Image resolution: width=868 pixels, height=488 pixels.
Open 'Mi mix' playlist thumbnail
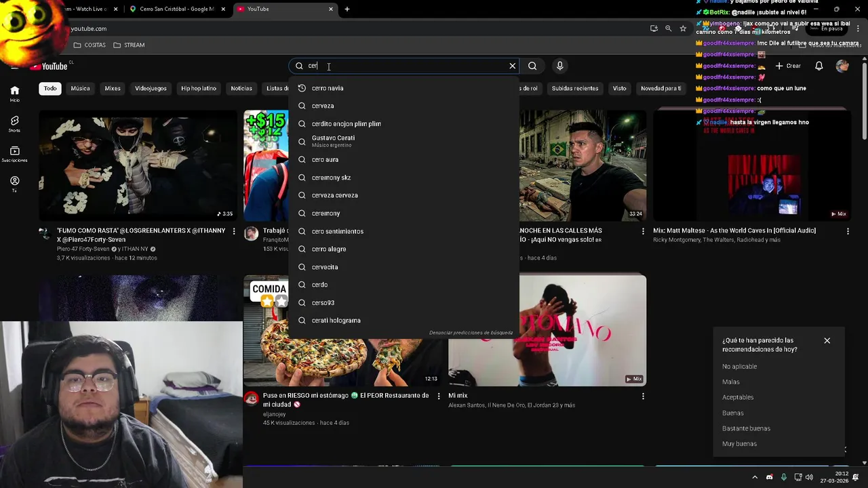pyautogui.click(x=547, y=331)
